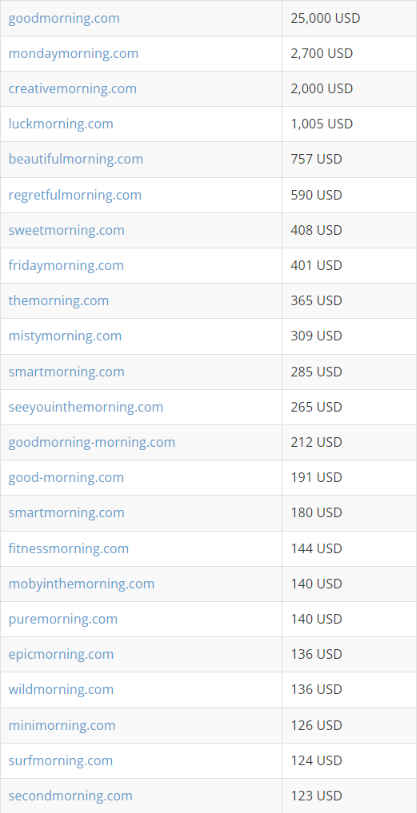This screenshot has width=417, height=813.
Task: Open seeyouinthemorning.com link
Action: tap(86, 407)
